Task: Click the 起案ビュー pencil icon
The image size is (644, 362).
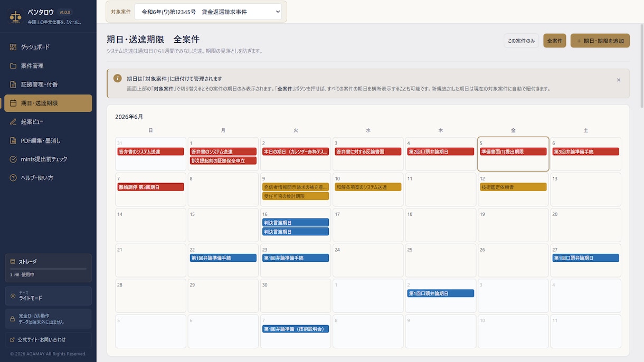Action: pyautogui.click(x=13, y=122)
